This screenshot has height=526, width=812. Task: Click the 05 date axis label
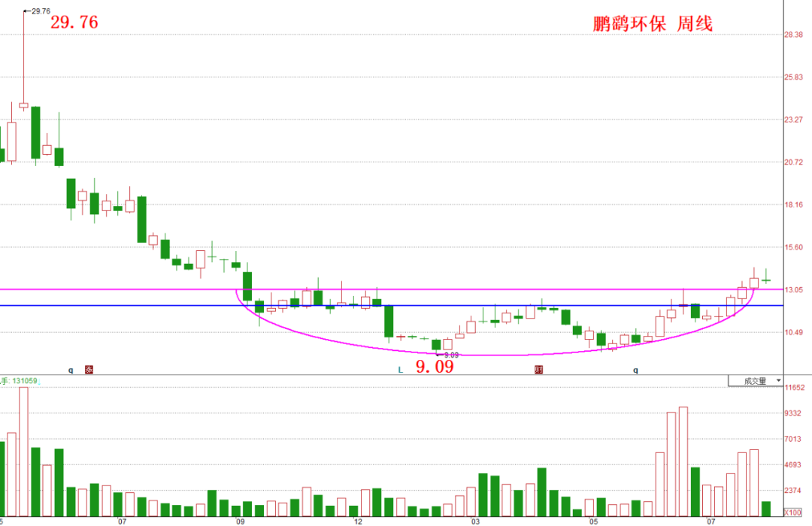click(593, 521)
